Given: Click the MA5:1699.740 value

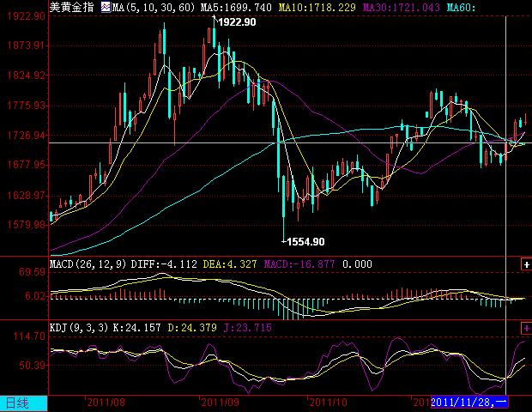Looking at the screenshot, I should pyautogui.click(x=236, y=7).
